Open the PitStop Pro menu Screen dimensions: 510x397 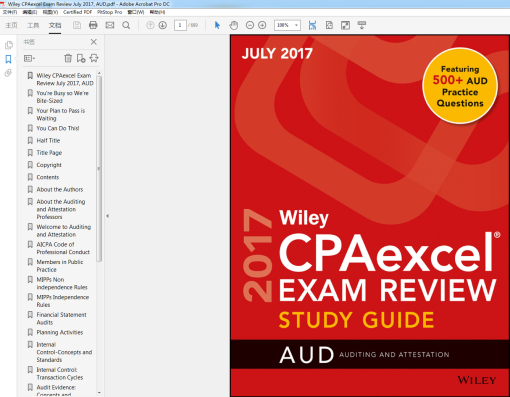click(x=109, y=12)
